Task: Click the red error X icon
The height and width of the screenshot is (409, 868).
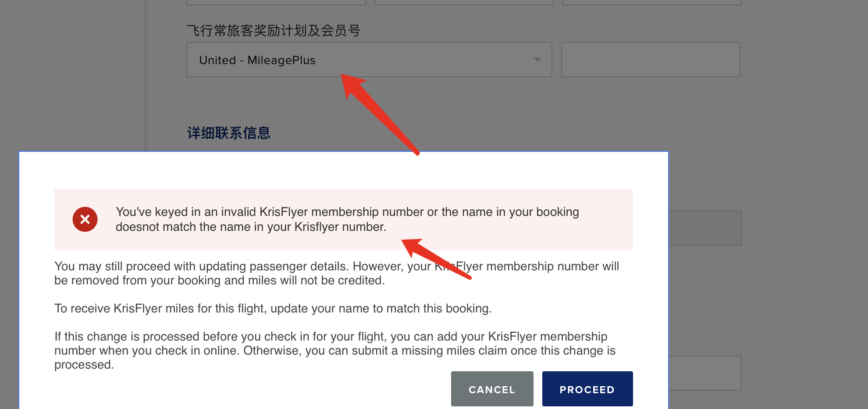Action: point(85,219)
